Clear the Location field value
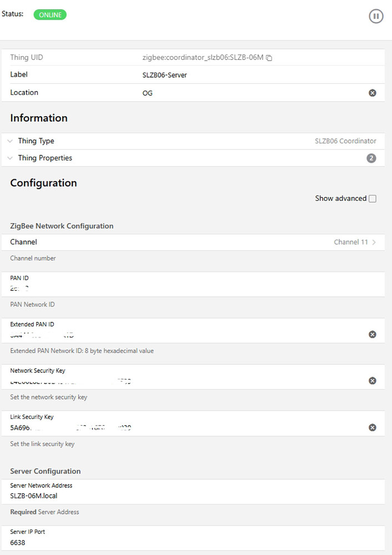This screenshot has height=555, width=392. 373,92
